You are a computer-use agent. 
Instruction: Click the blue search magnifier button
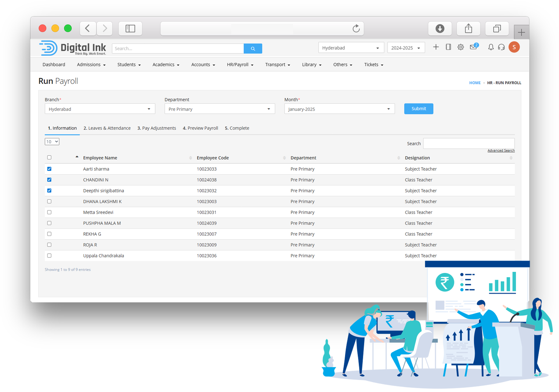click(x=253, y=48)
